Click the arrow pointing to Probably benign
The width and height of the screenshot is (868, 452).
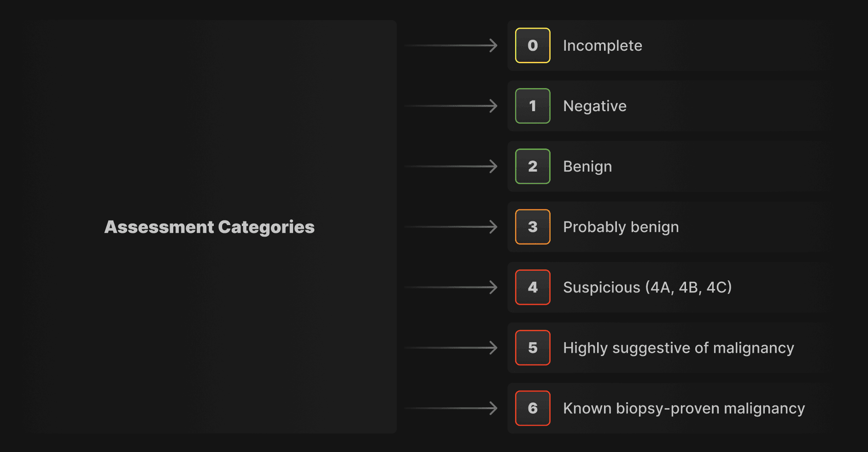452,227
